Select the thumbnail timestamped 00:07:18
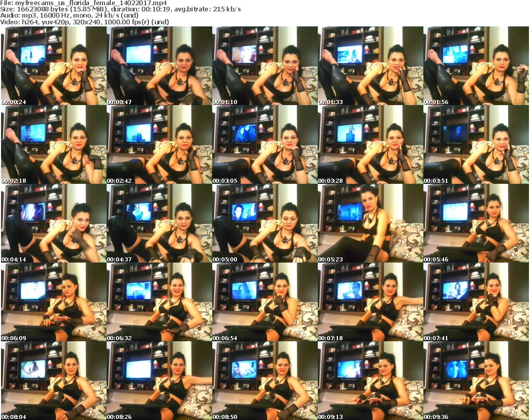 371,302
